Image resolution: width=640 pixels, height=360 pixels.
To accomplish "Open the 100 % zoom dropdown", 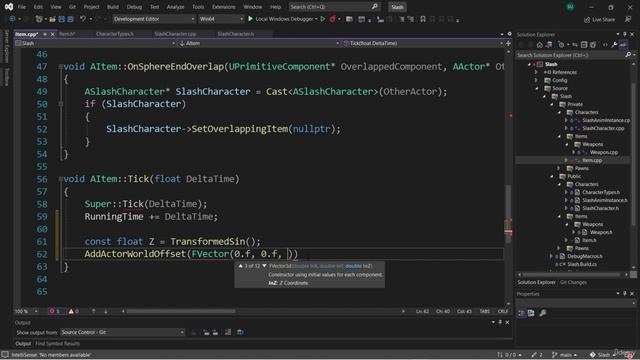I will (26, 311).
